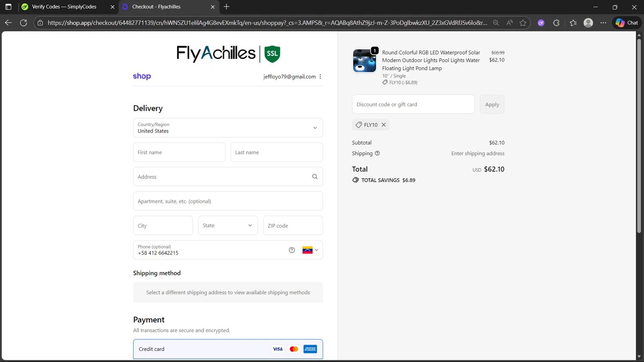Close the Checkout Flyachilles tab
Image resolution: width=644 pixels, height=362 pixels.
click(213, 7)
